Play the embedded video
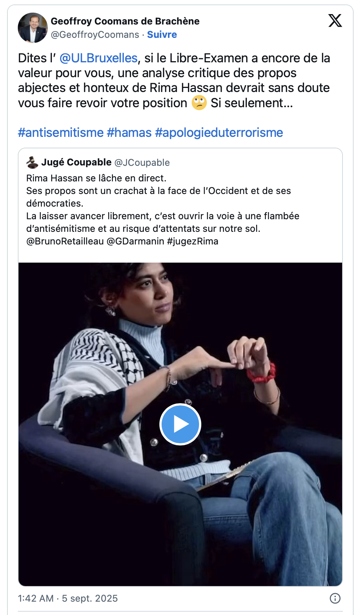364x615 pixels. (180, 424)
